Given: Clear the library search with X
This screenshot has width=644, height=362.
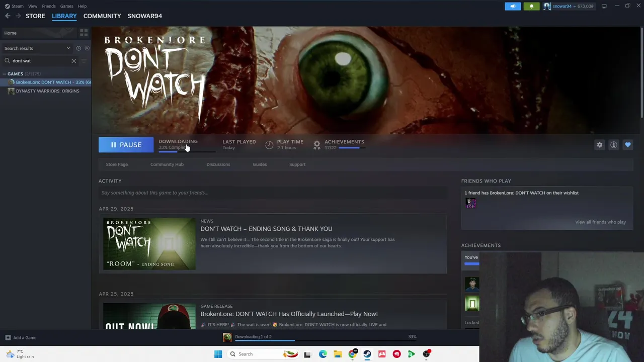Looking at the screenshot, I should point(73,61).
